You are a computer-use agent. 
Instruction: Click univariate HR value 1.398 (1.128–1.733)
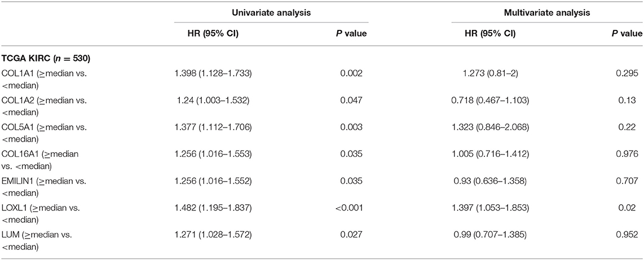(x=213, y=73)
